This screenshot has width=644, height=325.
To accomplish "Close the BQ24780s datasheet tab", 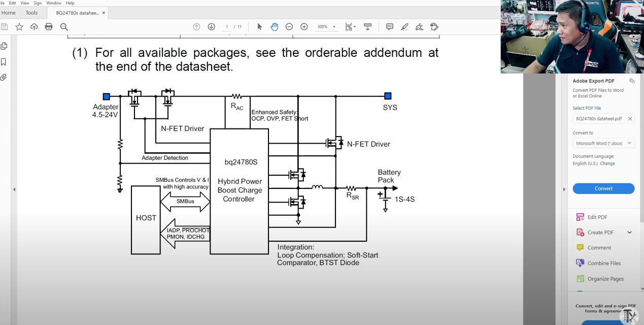I will (x=104, y=13).
